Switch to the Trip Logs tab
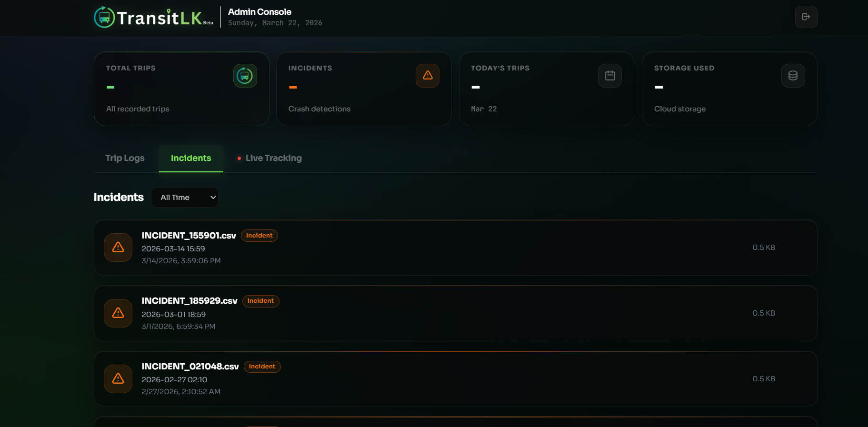This screenshot has width=868, height=427. click(x=125, y=158)
